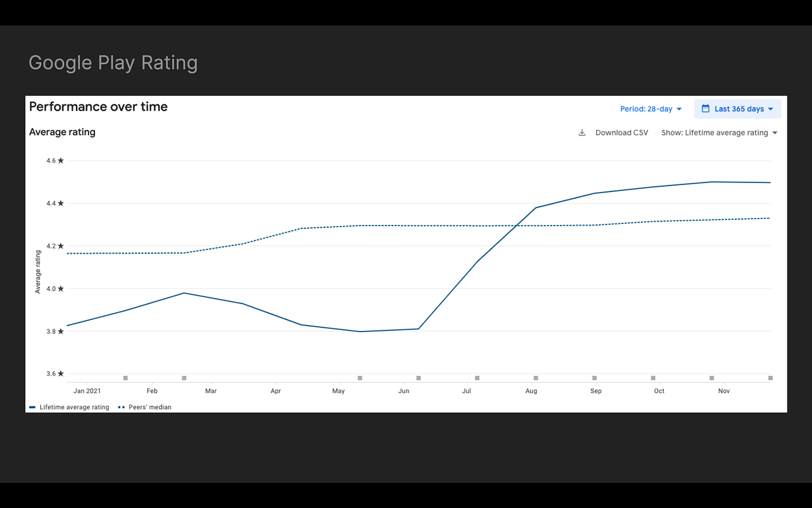Select the dotted line legend icon for Peers' median
The height and width of the screenshot is (508, 812).
[x=122, y=407]
